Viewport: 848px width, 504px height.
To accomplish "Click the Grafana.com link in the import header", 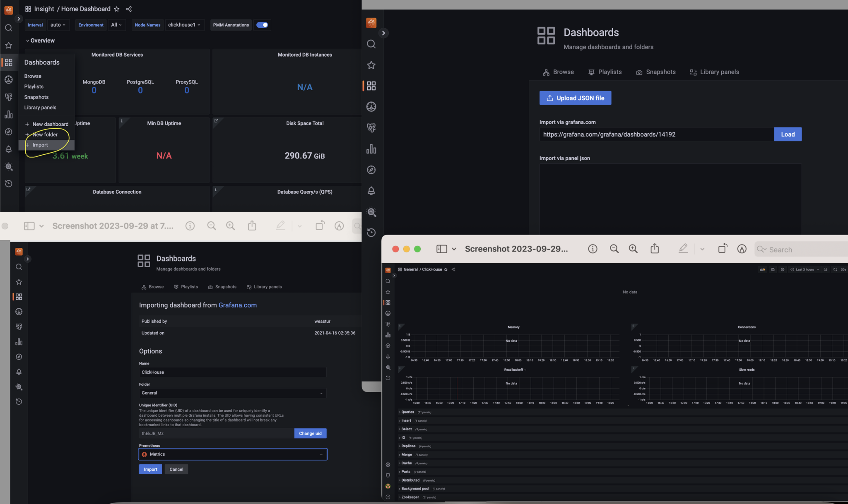I will tap(237, 305).
